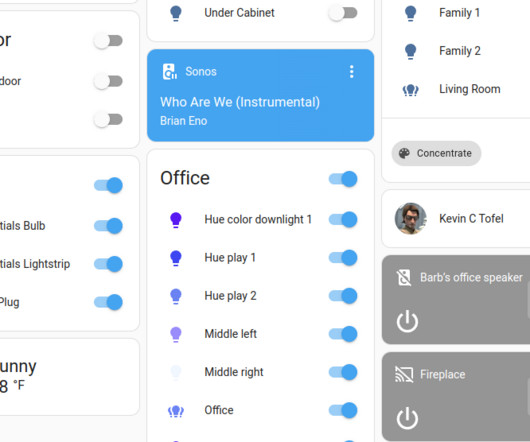Open the weather temperature reading in °F
The width and height of the screenshot is (530, 442).
(12, 386)
